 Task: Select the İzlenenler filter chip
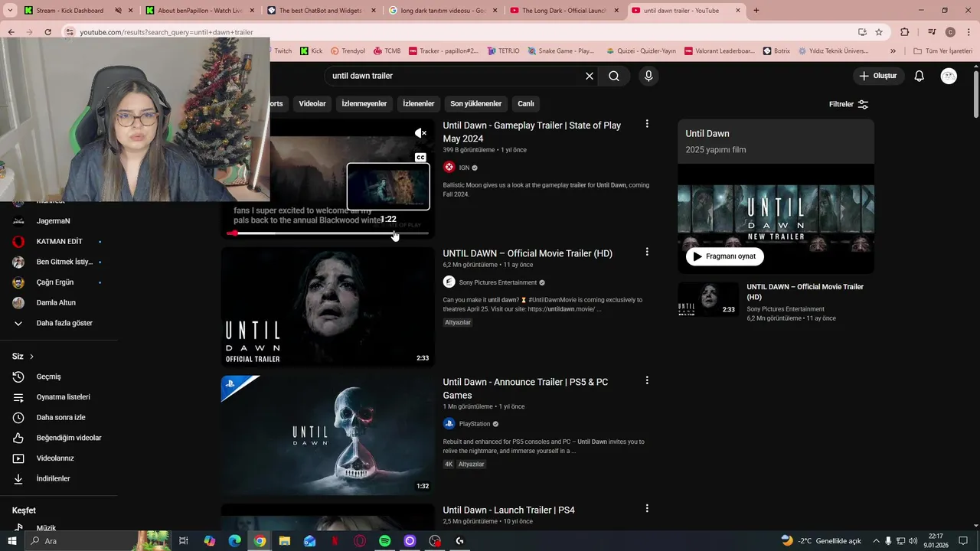[x=419, y=103]
